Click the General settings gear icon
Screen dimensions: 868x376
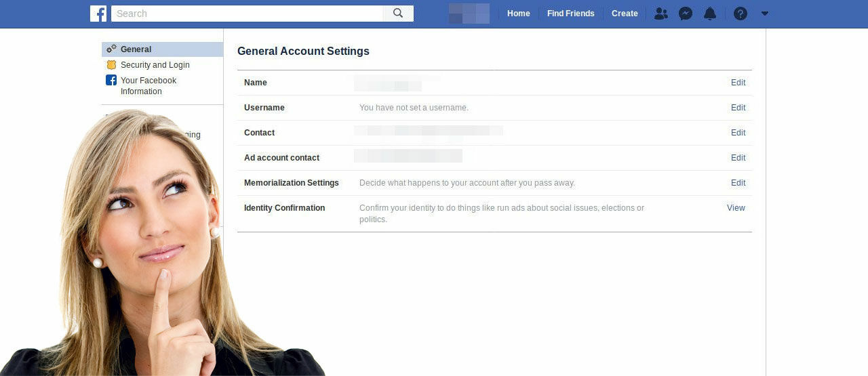pyautogui.click(x=111, y=49)
